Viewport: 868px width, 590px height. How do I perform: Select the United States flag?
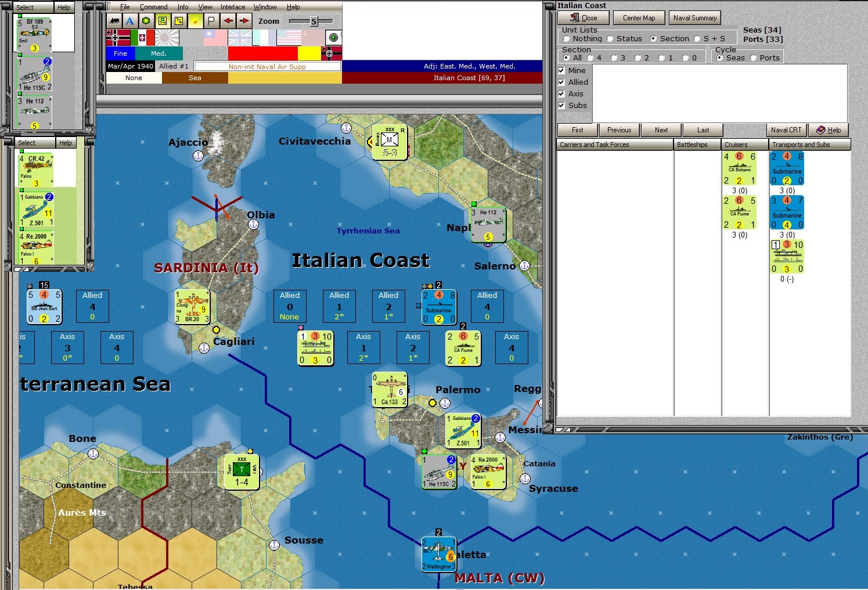289,38
